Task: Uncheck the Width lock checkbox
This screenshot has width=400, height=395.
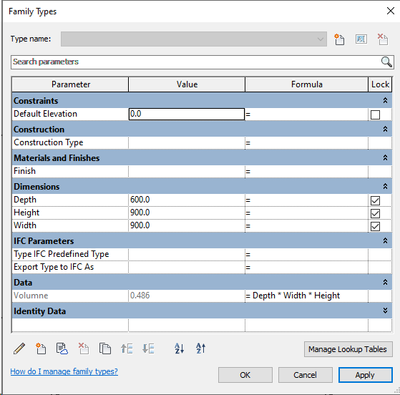Action: point(375,227)
